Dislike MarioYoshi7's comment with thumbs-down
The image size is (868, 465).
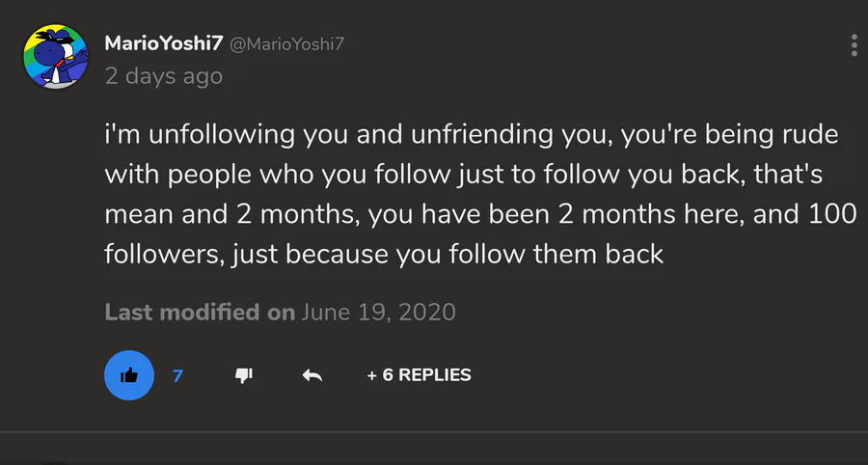click(245, 375)
